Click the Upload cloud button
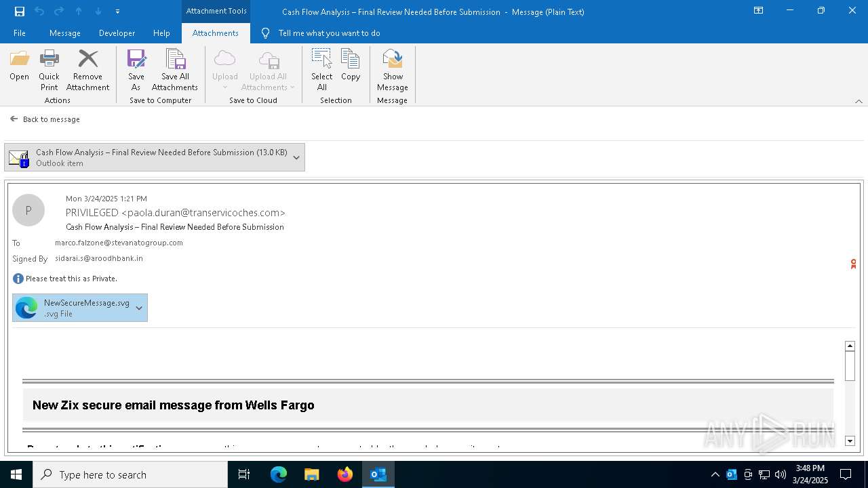 tap(224, 70)
